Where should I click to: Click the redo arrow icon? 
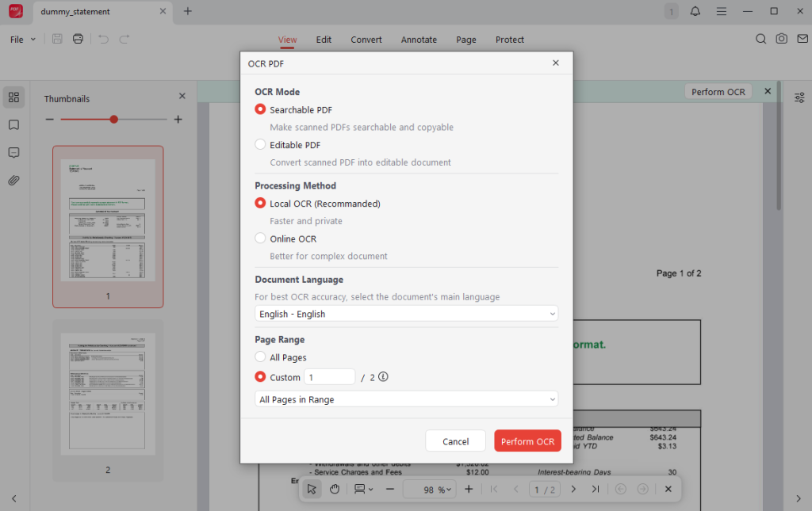point(124,39)
